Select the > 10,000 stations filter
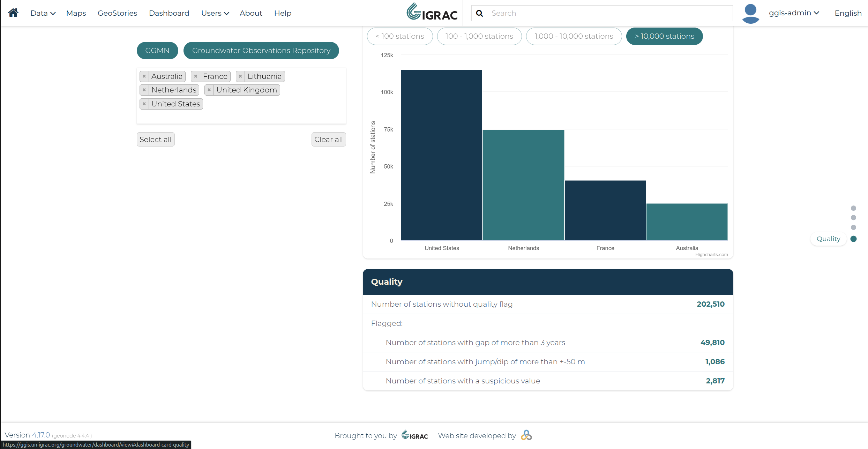 coord(665,36)
